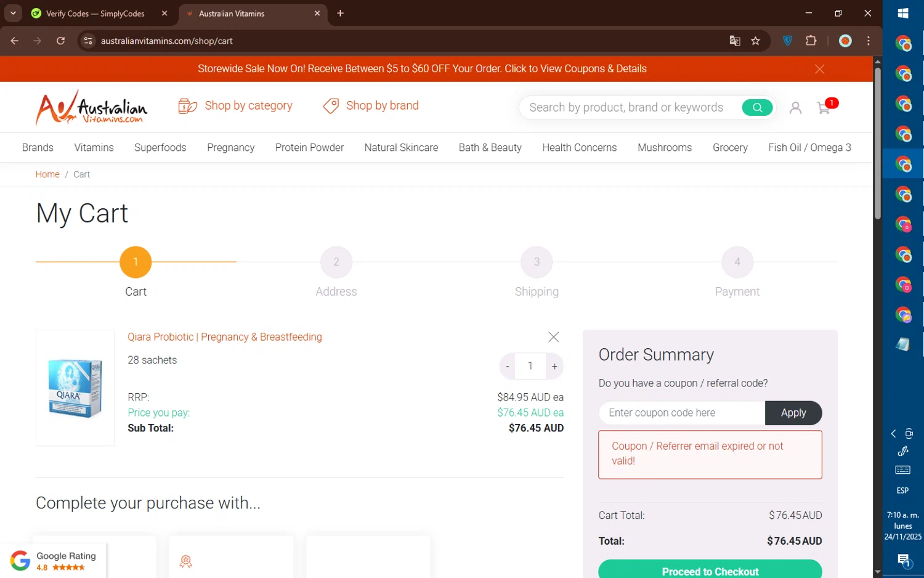Open the Health Concerns menu item
This screenshot has height=578, width=924.
579,148
